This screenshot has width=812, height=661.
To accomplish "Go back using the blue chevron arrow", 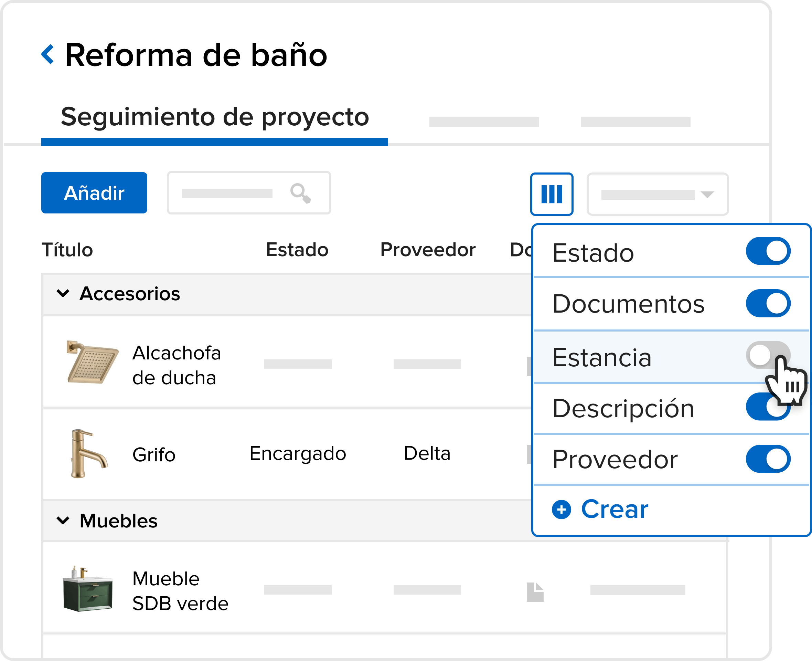I will [47, 54].
